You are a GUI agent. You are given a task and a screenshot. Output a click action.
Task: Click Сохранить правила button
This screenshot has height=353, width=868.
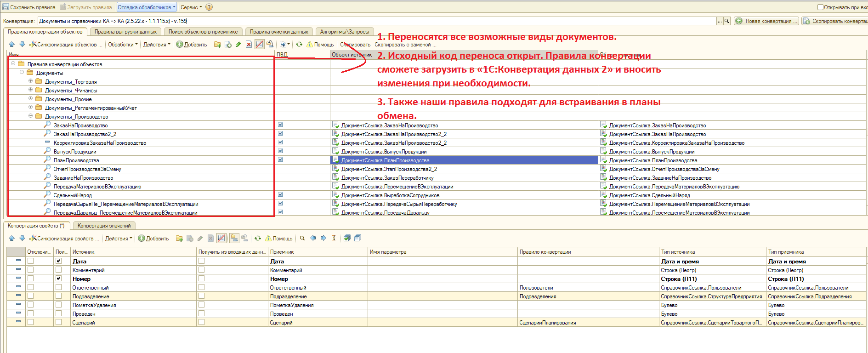(29, 7)
